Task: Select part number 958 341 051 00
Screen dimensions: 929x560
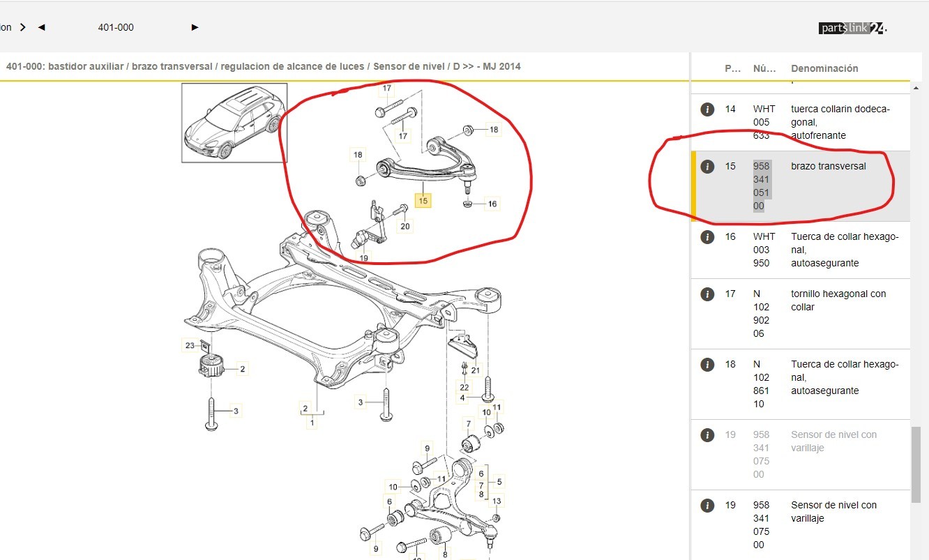Action: click(x=761, y=186)
